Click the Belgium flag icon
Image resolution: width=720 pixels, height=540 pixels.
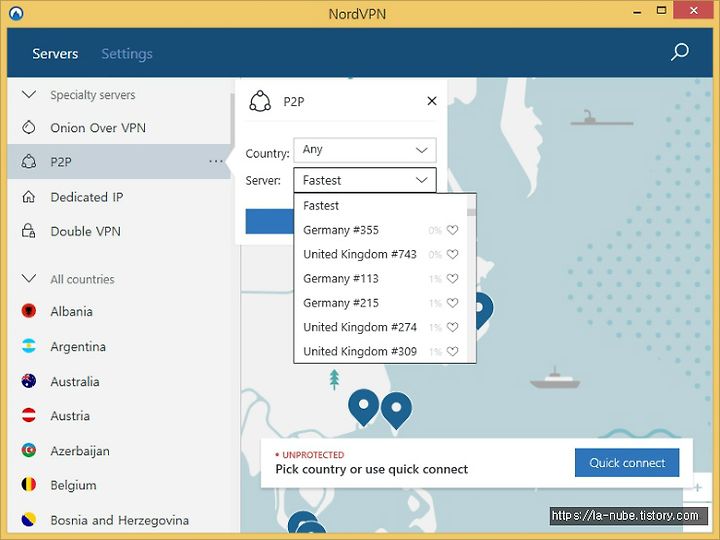[28, 484]
